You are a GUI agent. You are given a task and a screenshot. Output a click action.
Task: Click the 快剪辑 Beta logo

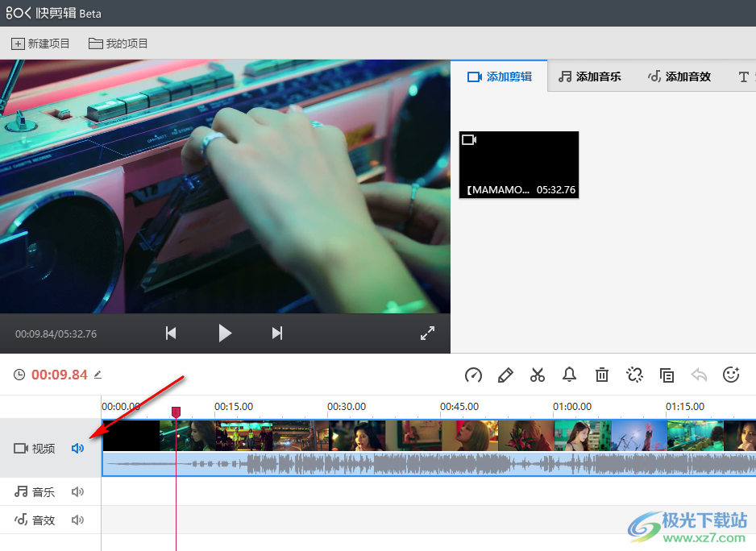pyautogui.click(x=53, y=13)
